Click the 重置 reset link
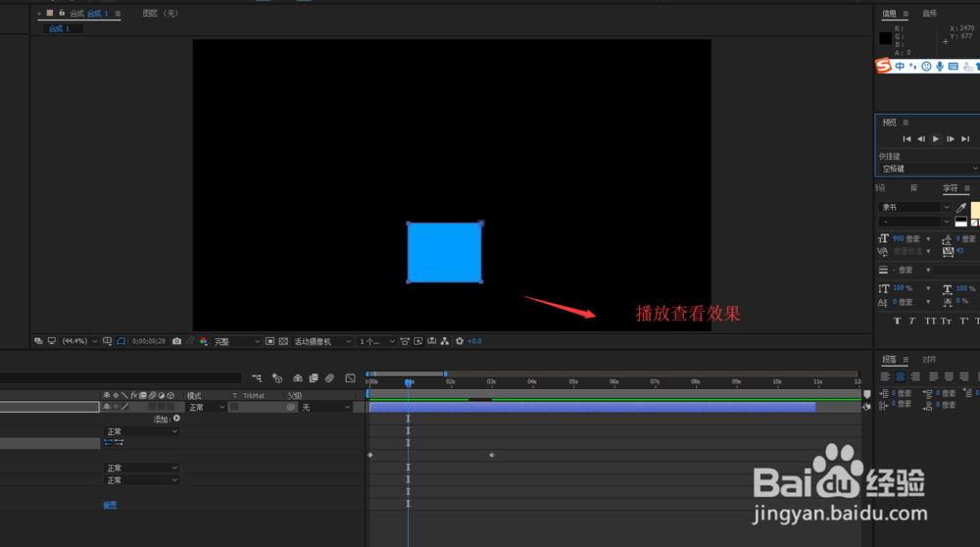The image size is (980, 547). [x=110, y=505]
